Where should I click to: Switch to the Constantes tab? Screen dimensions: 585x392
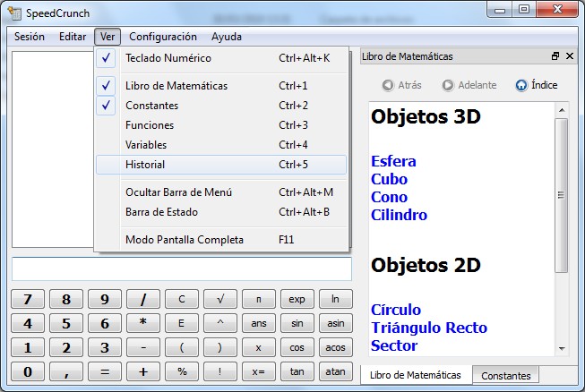pyautogui.click(x=506, y=376)
